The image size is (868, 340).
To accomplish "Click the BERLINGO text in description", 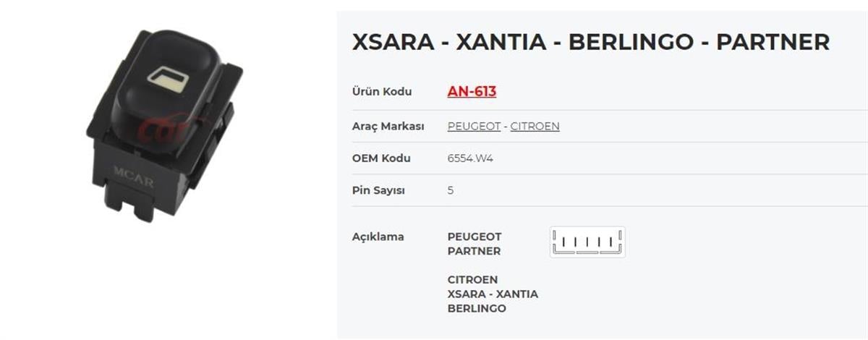I will tap(477, 308).
